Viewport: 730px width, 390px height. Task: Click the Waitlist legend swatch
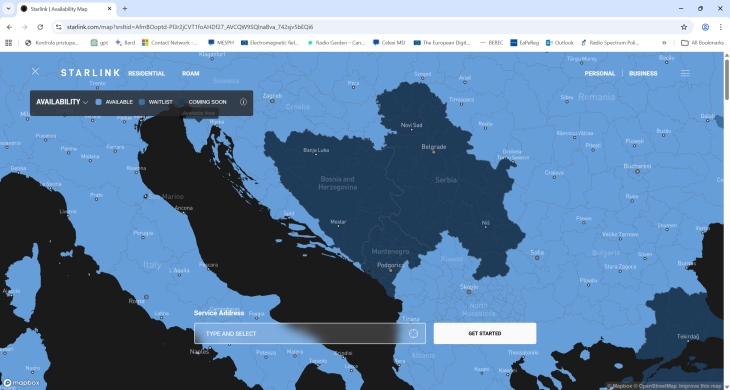pos(142,102)
